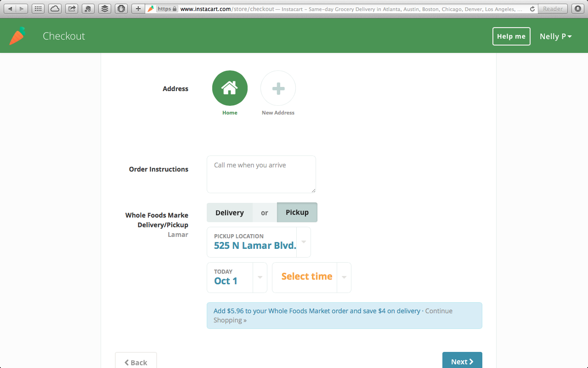Open the Select time dropdown
Image resolution: width=588 pixels, height=368 pixels.
point(344,277)
